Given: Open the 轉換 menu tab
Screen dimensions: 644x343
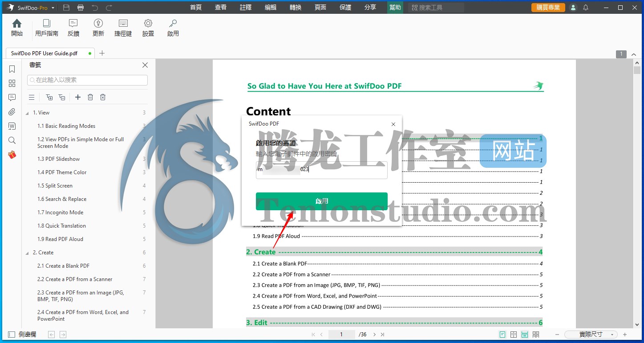Looking at the screenshot, I should tap(296, 8).
